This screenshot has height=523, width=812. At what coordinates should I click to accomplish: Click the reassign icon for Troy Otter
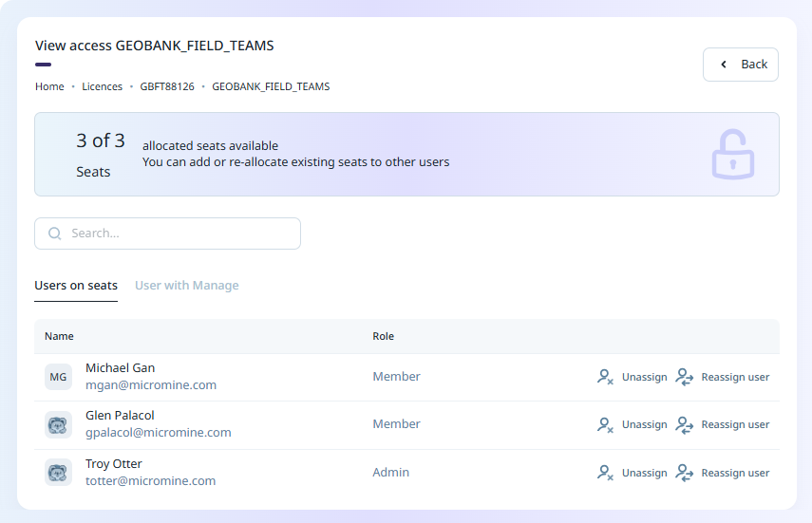[685, 473]
